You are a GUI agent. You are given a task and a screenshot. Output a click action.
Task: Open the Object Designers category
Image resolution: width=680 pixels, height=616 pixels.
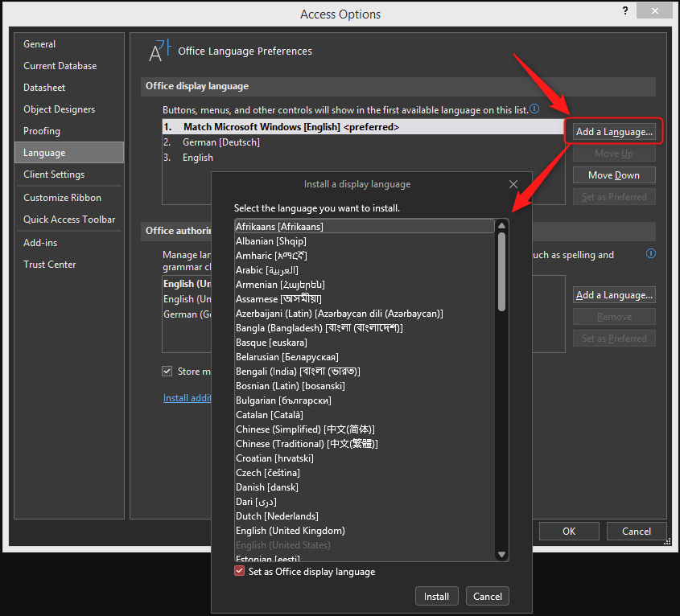69,109
